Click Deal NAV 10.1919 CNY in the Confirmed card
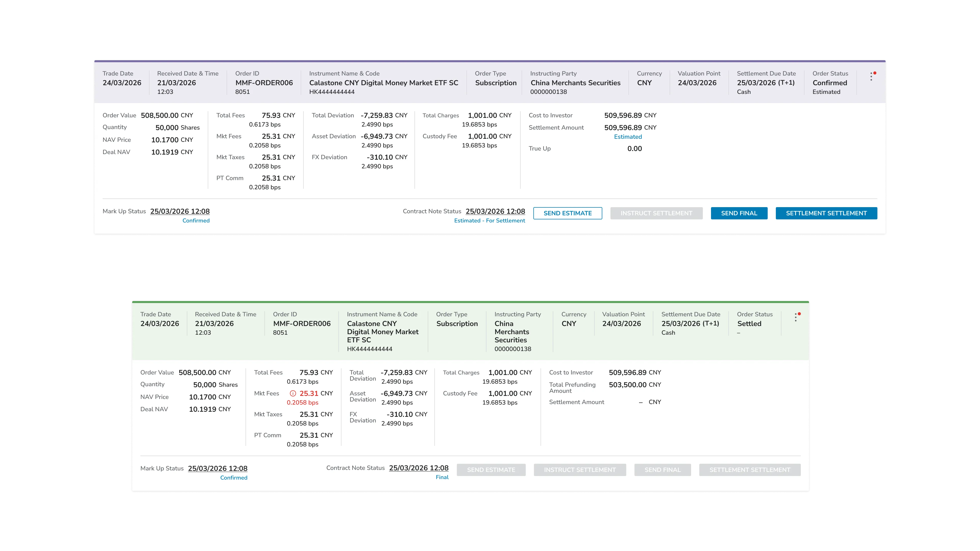This screenshot has height=551, width=980. 172,152
